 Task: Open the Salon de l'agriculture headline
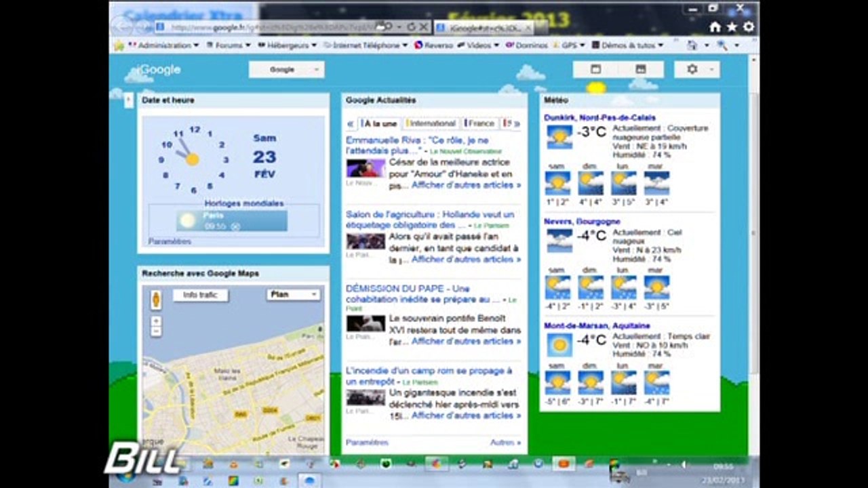tap(430, 220)
